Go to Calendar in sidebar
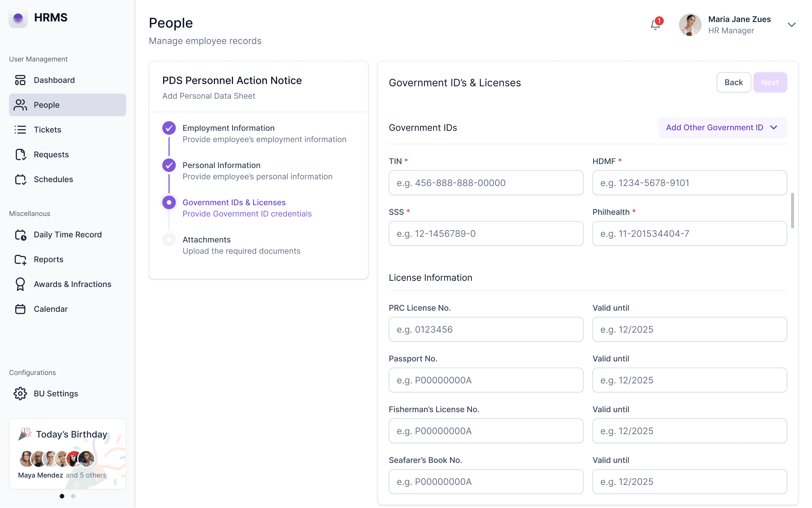Viewport: 812px width, 508px height. (x=51, y=309)
